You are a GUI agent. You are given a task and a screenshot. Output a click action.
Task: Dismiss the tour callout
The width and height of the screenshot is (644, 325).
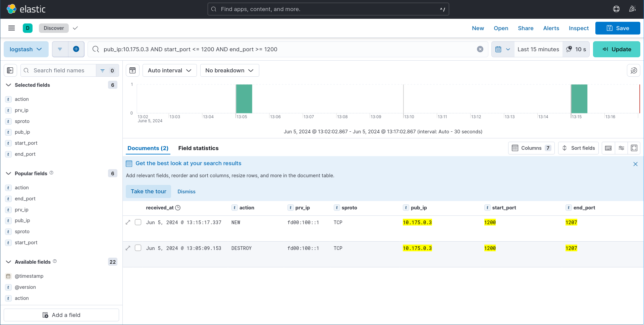(x=186, y=192)
